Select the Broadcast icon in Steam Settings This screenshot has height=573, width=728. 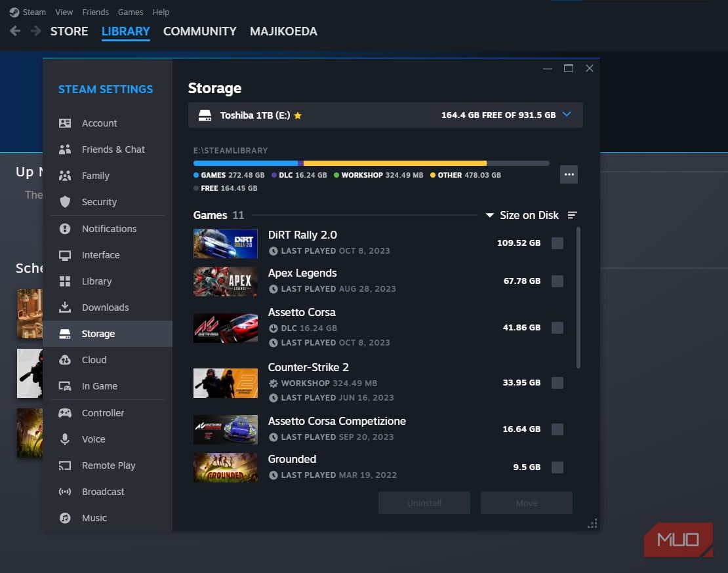[x=65, y=492]
